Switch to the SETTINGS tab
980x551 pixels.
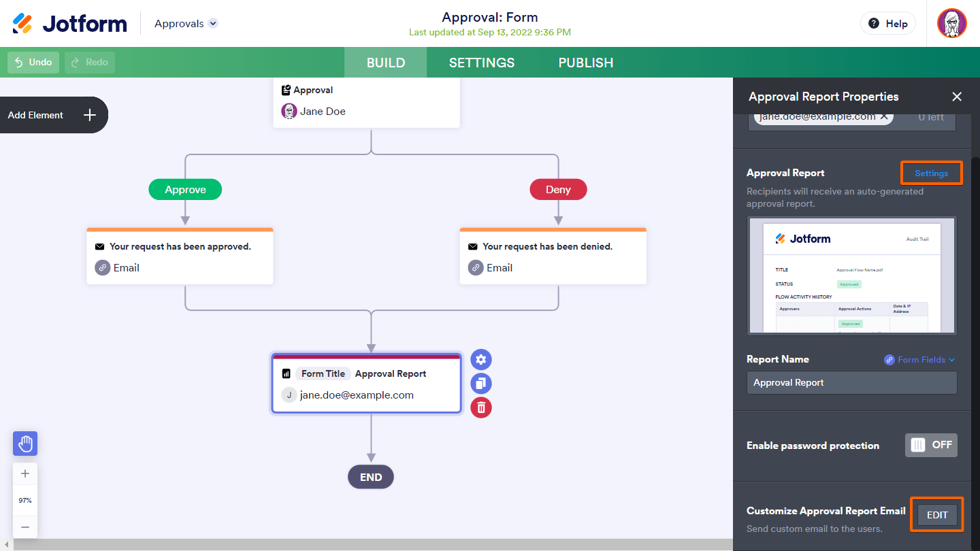482,63
